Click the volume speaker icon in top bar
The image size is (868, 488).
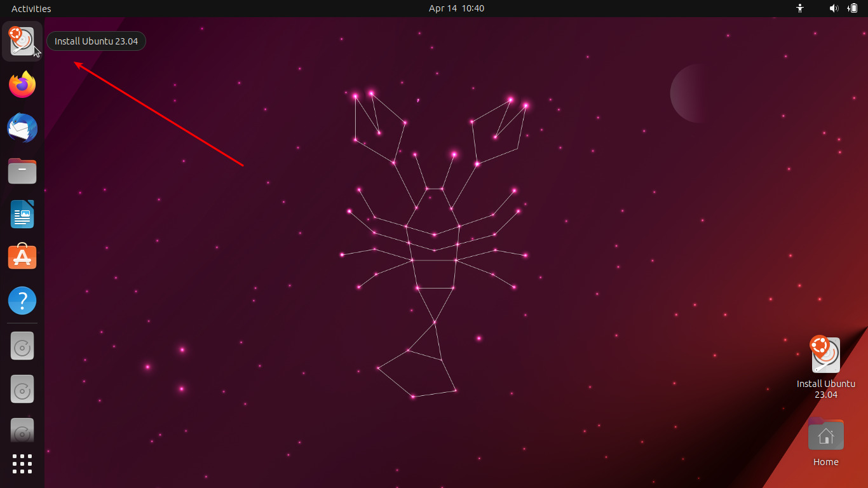[834, 8]
